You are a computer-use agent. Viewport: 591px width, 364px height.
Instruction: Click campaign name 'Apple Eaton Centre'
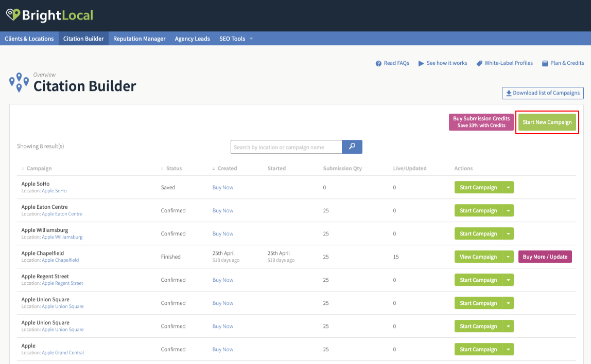coord(44,207)
